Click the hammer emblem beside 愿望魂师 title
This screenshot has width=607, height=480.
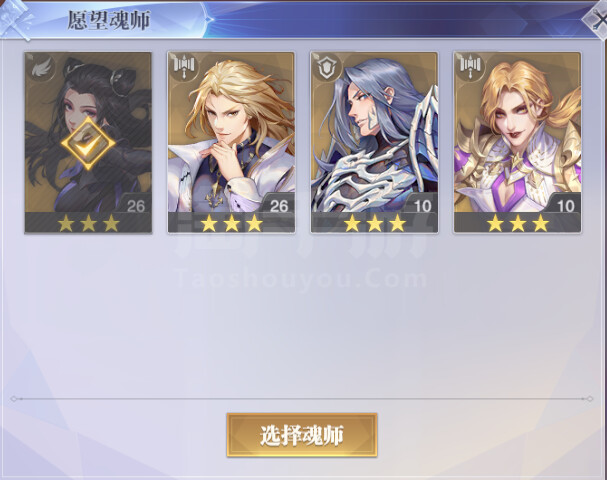tap(16, 20)
